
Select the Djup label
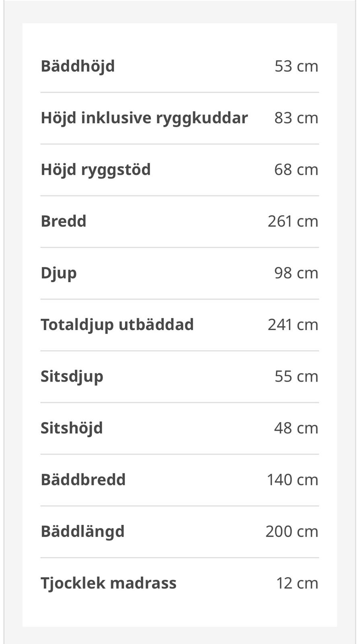pos(59,273)
